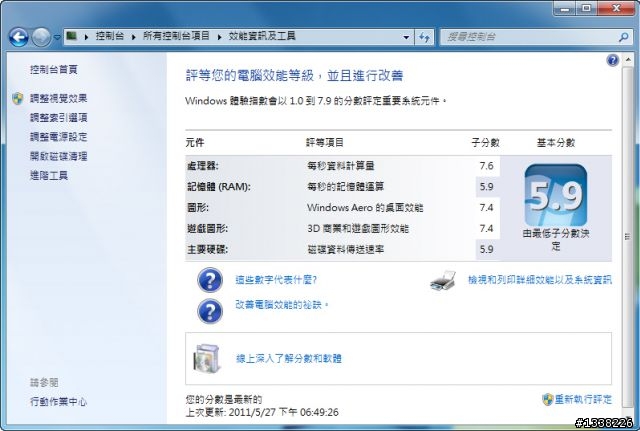Click the 上次更新 2011/5/27 timestamp

pyautogui.click(x=262, y=412)
